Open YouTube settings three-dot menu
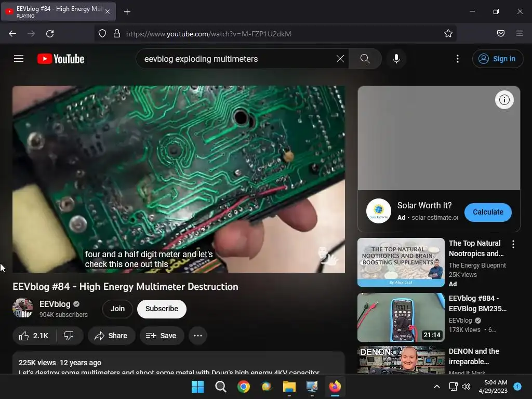The width and height of the screenshot is (532, 399). click(457, 59)
